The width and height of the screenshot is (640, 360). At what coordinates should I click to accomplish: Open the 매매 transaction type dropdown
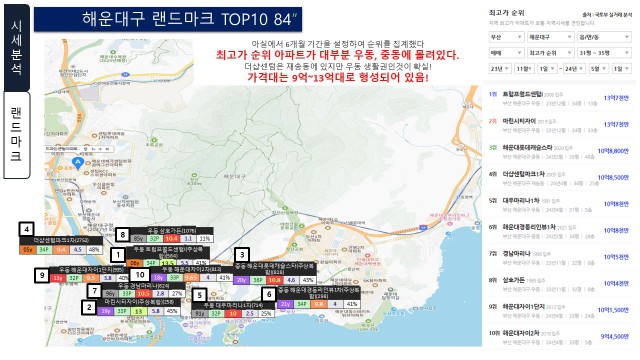click(x=506, y=53)
